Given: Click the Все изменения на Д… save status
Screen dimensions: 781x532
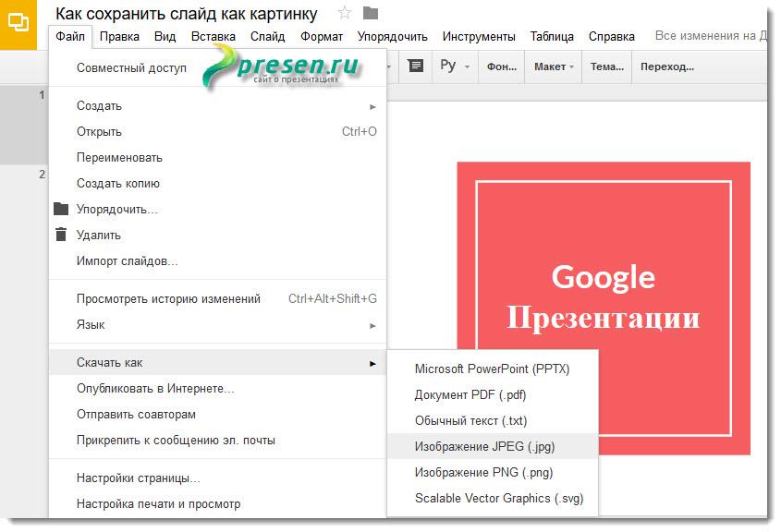Looking at the screenshot, I should pyautogui.click(x=711, y=36).
